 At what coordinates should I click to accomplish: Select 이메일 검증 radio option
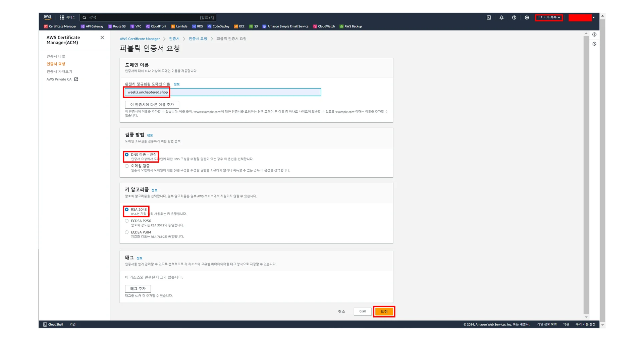127,166
